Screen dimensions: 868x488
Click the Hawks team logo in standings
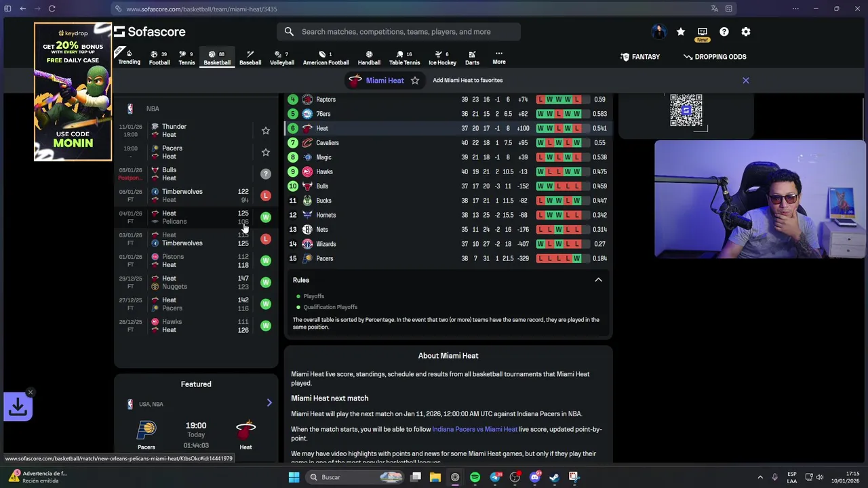click(x=307, y=171)
